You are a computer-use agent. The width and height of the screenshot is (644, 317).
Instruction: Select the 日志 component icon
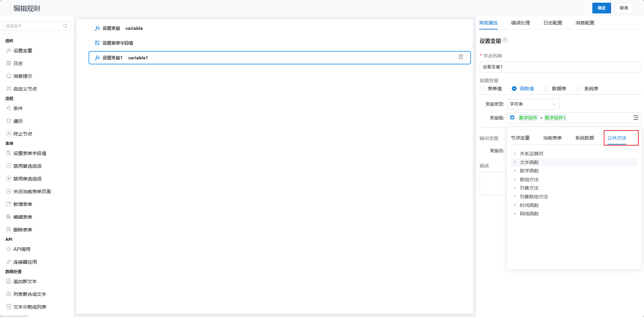point(9,63)
